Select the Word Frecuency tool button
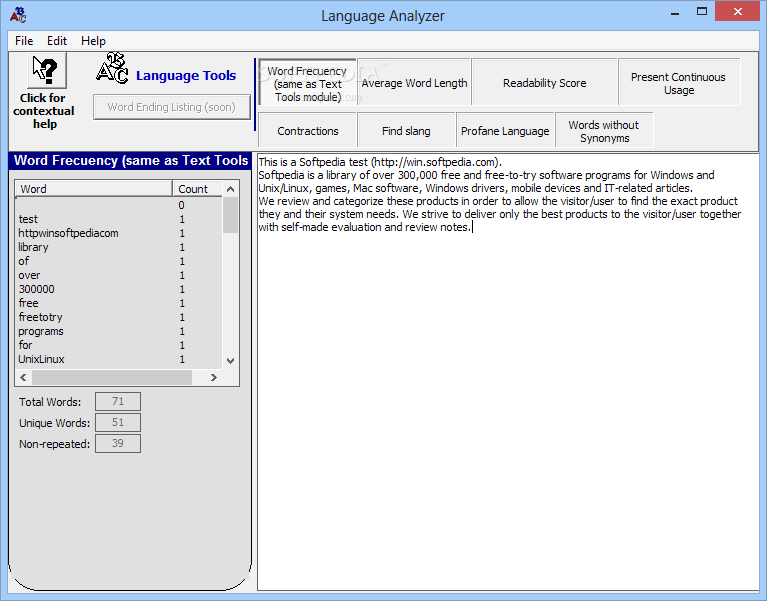 [307, 84]
